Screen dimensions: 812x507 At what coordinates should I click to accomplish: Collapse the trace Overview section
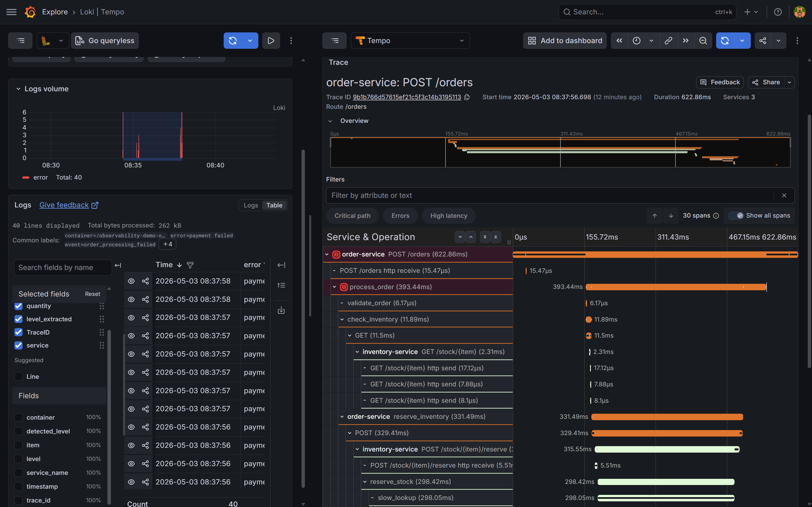click(330, 121)
